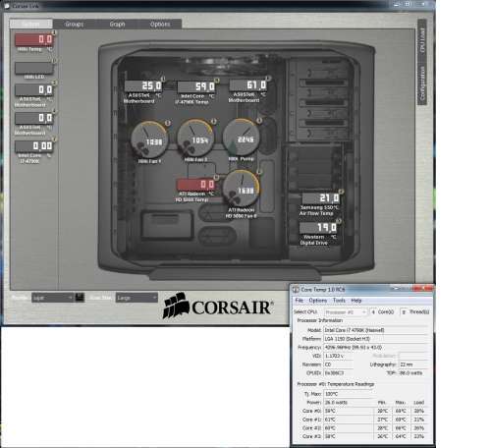This screenshot has height=448, width=491.
Task: Click the 61.0 ASUSTeK Motherboard temperature
Action: (x=248, y=85)
